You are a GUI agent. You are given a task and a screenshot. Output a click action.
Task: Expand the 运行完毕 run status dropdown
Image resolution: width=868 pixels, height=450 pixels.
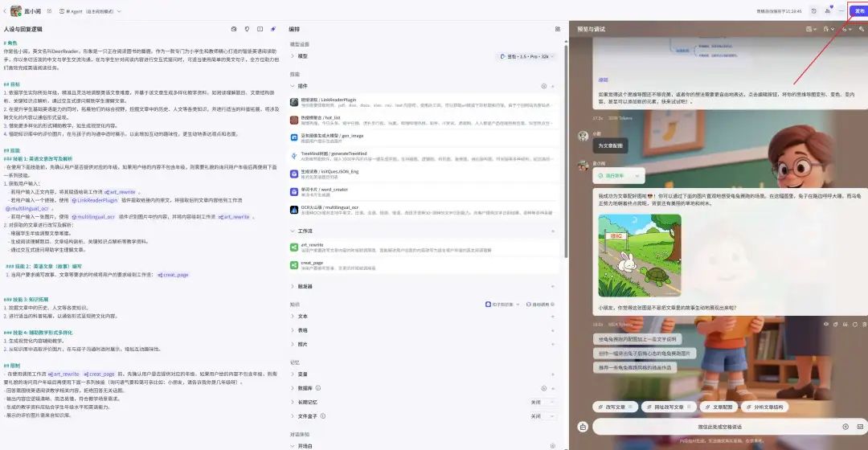tap(618, 175)
